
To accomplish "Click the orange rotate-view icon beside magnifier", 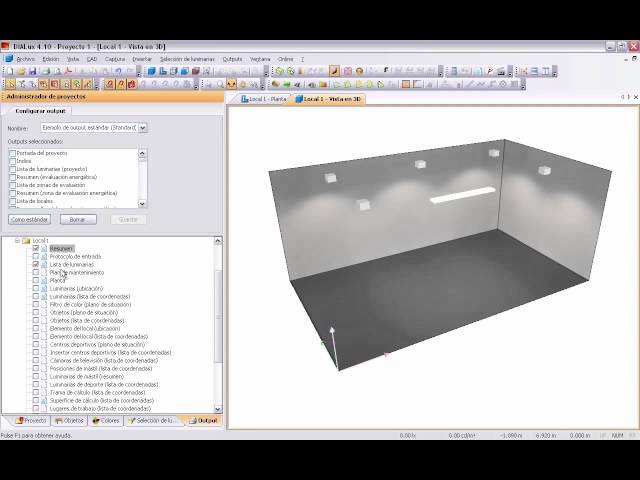I will click(231, 84).
